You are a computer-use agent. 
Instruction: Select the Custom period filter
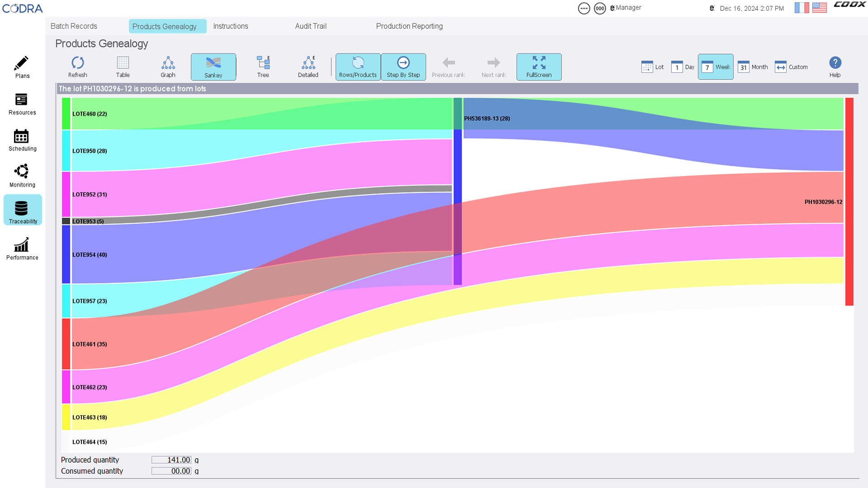(791, 67)
